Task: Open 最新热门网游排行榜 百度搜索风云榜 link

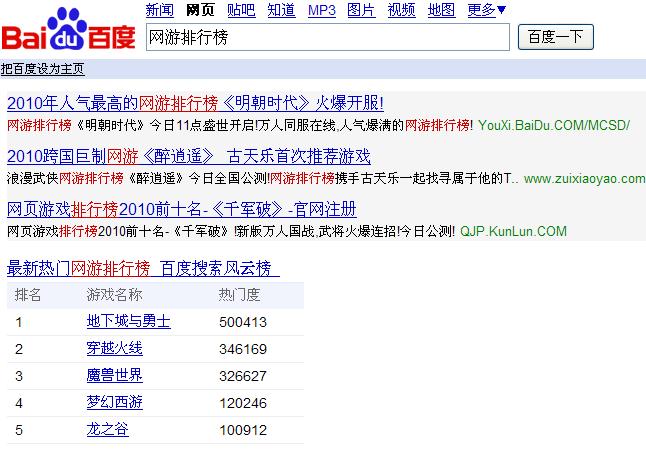Action: [143, 268]
